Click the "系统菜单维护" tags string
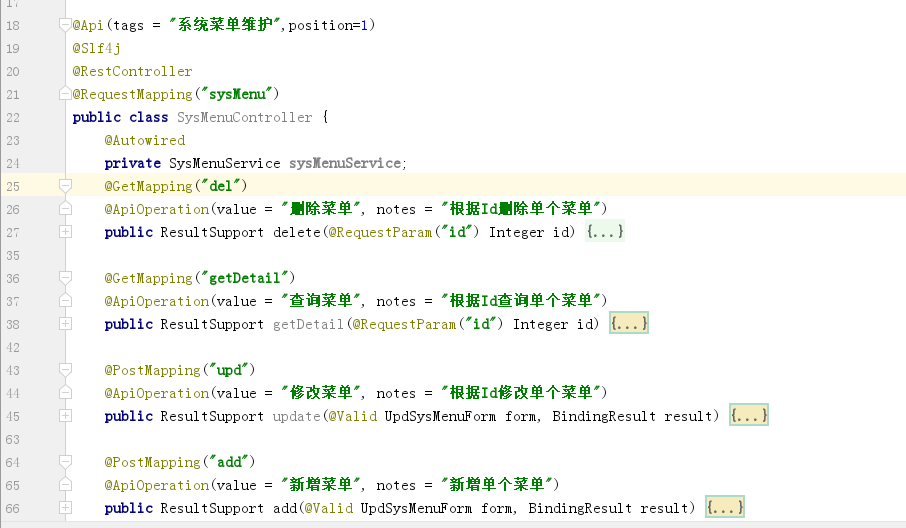 pos(225,24)
